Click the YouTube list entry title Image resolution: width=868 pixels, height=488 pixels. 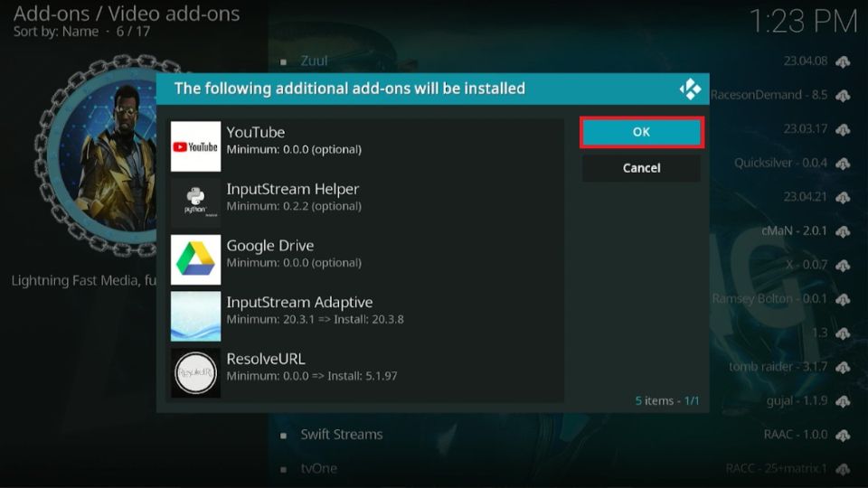pyautogui.click(x=256, y=132)
